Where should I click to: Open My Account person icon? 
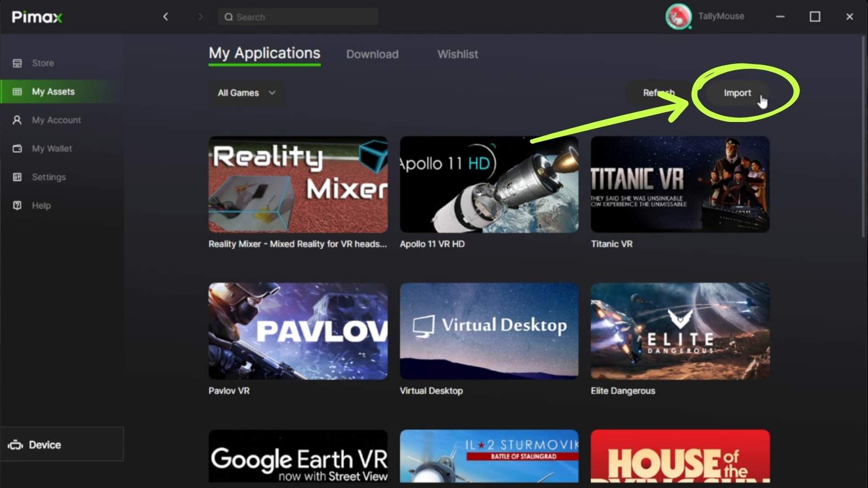(17, 120)
